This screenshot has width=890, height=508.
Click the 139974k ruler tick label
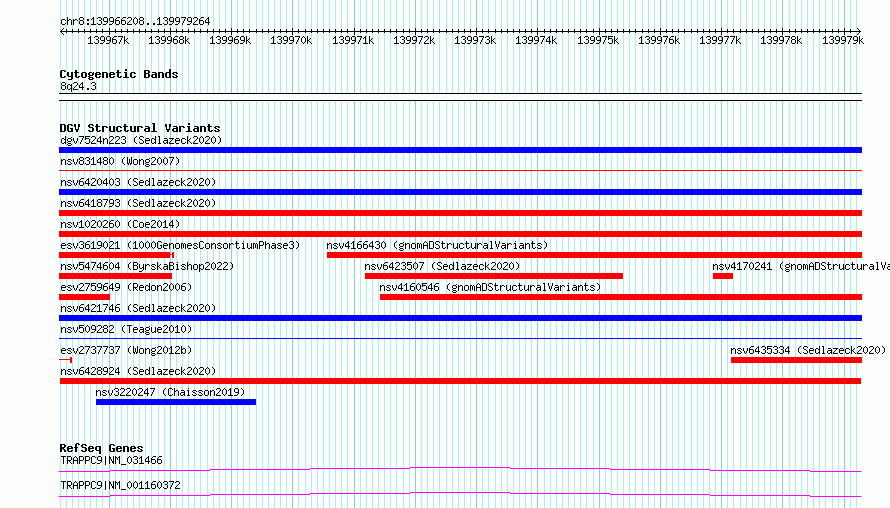536,41
